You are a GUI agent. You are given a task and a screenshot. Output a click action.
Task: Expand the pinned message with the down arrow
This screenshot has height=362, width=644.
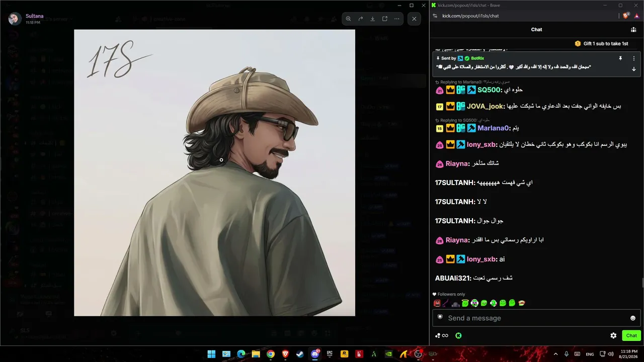633,69
